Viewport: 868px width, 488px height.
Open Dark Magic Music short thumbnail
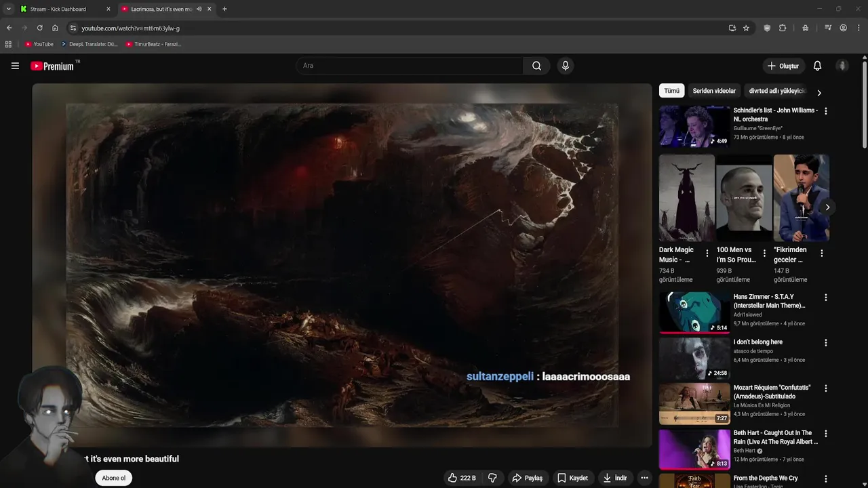coord(686,198)
